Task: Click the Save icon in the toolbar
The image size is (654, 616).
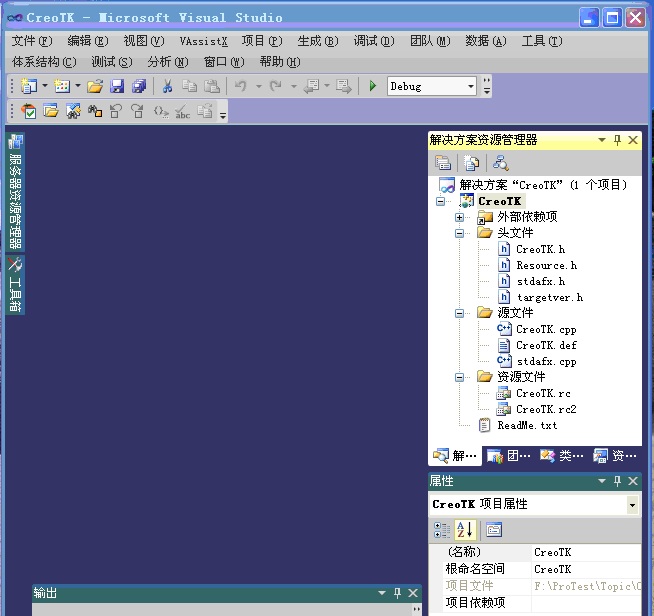Action: click(x=117, y=87)
